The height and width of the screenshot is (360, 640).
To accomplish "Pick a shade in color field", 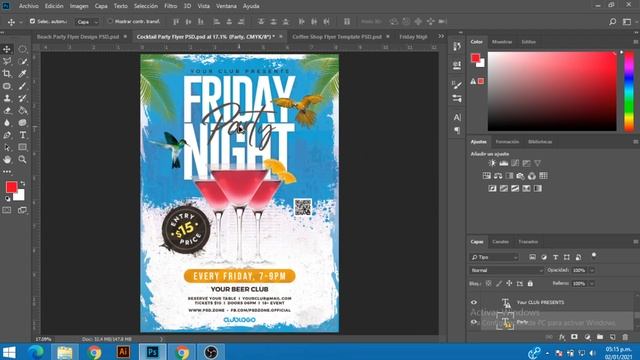I will (x=552, y=91).
